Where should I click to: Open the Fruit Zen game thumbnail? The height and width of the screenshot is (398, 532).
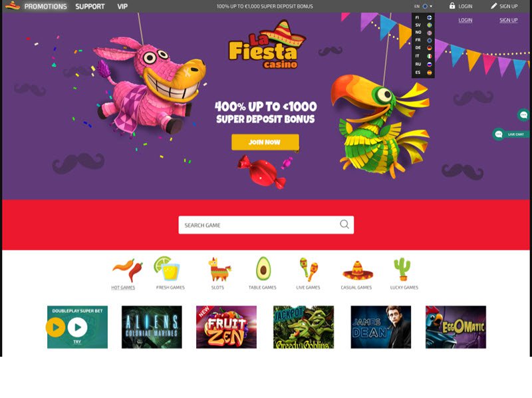226,327
